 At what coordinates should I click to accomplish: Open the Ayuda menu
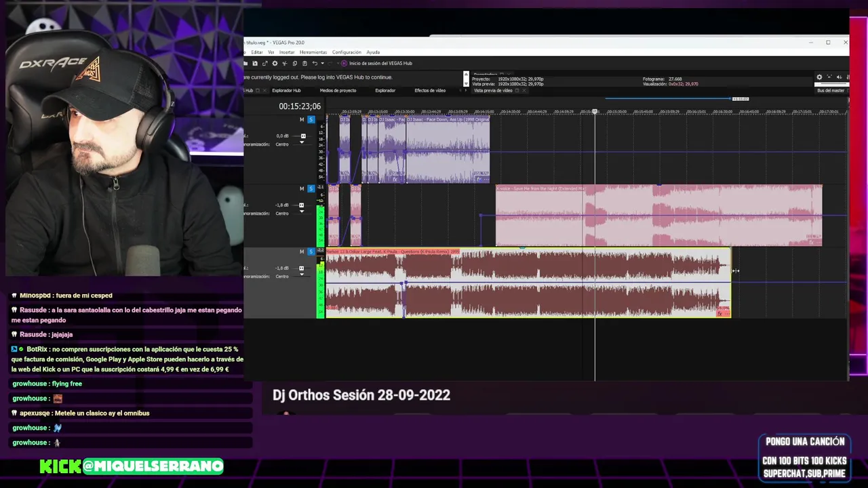(x=373, y=52)
